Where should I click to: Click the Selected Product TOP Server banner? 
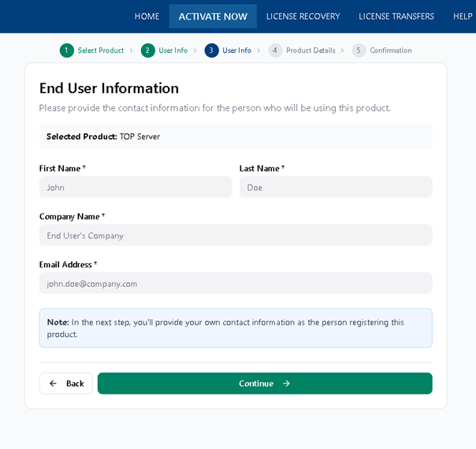point(236,136)
